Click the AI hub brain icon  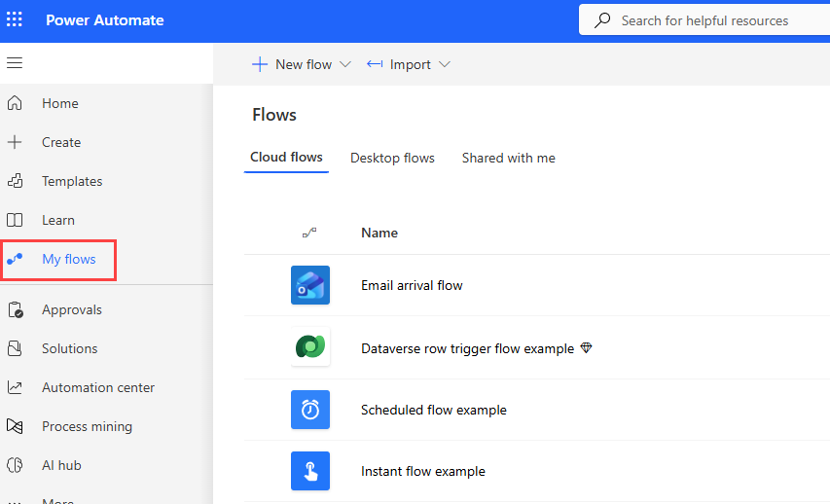pyautogui.click(x=15, y=465)
